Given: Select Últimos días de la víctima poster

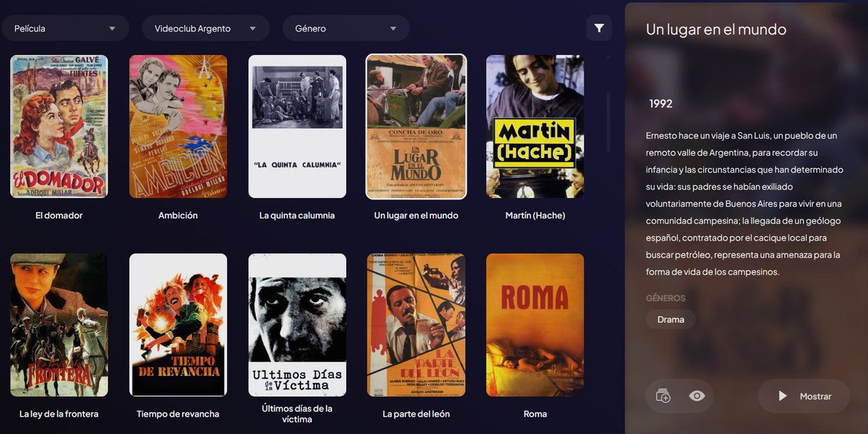Looking at the screenshot, I should point(297,325).
